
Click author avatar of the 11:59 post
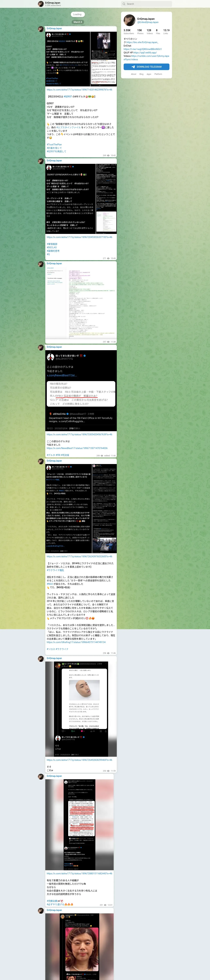(x=41, y=659)
